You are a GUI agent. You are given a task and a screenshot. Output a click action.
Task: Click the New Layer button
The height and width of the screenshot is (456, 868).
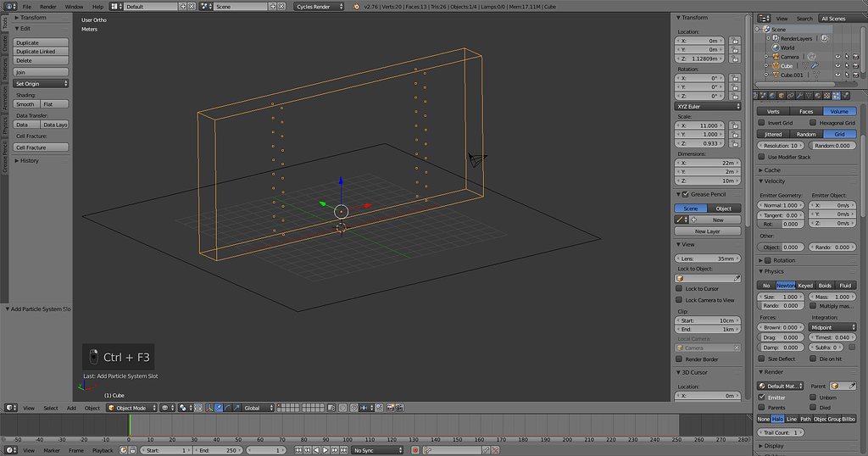click(x=708, y=231)
